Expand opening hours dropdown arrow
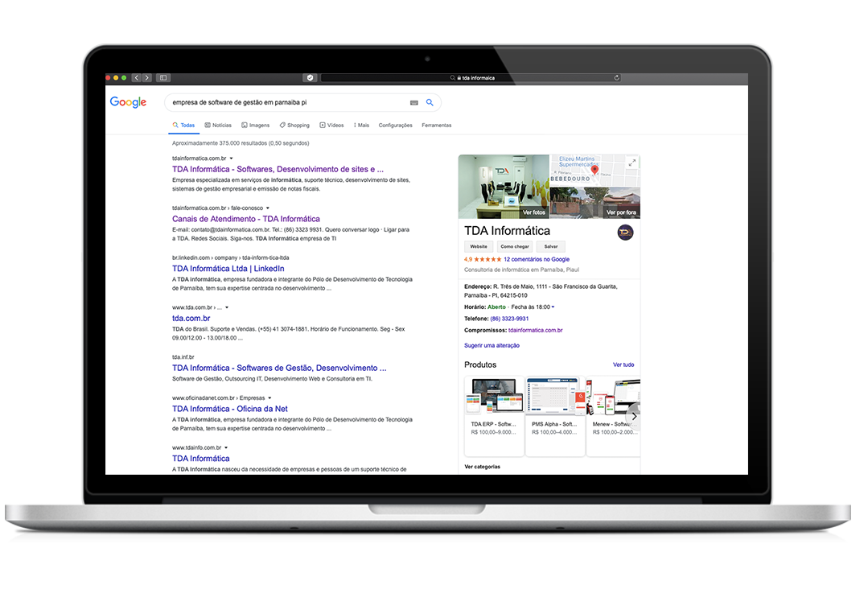Viewport: 868px width, 589px height. pyautogui.click(x=553, y=307)
